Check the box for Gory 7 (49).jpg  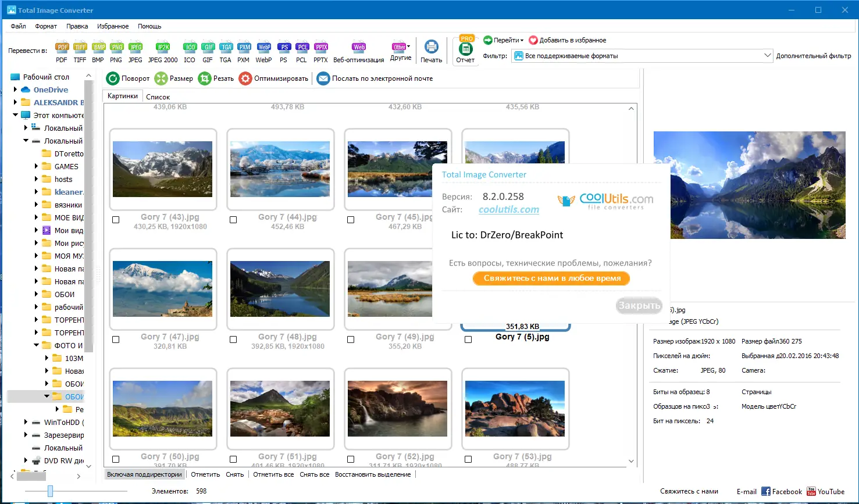coord(351,339)
